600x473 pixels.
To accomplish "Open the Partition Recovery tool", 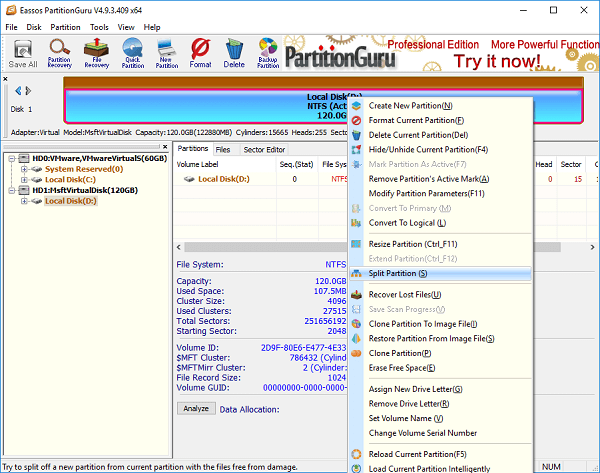I will [x=59, y=54].
